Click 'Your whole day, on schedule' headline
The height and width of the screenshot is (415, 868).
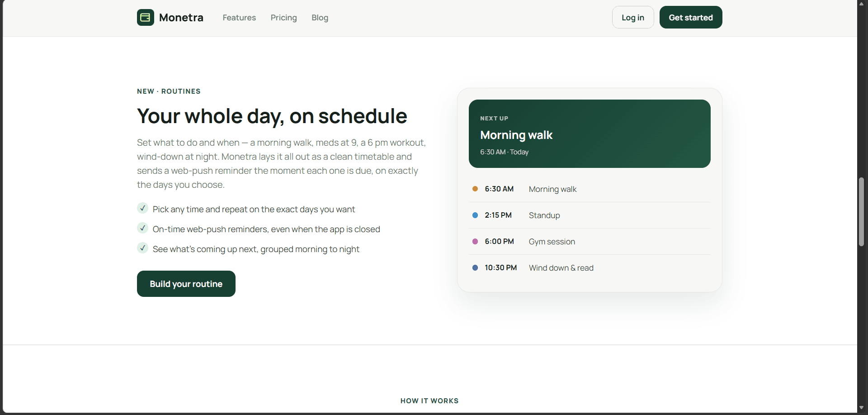[272, 116]
